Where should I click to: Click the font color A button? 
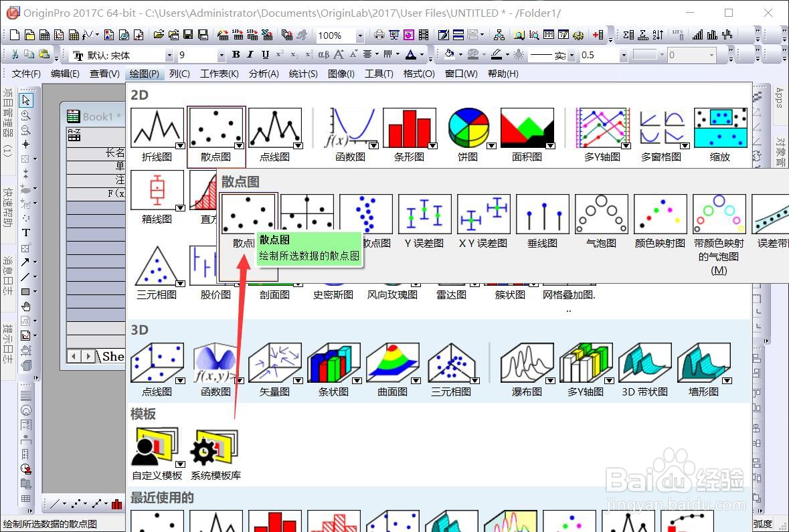point(411,55)
